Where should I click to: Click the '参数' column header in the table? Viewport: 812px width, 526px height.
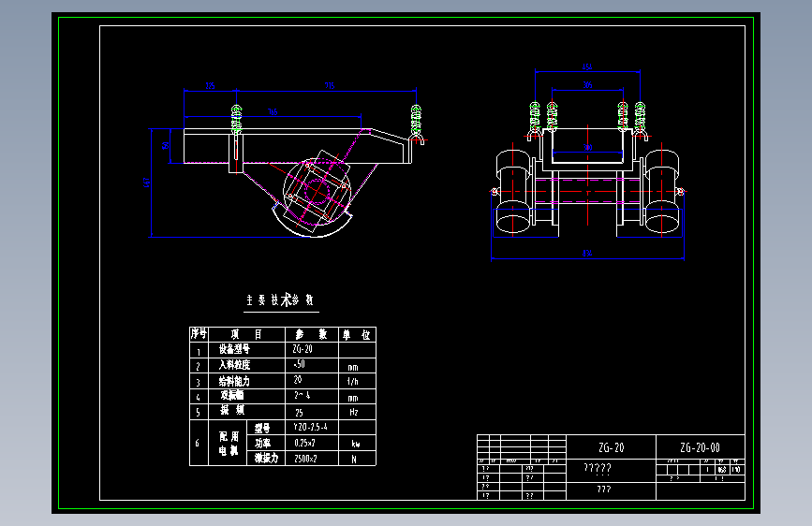click(x=311, y=334)
